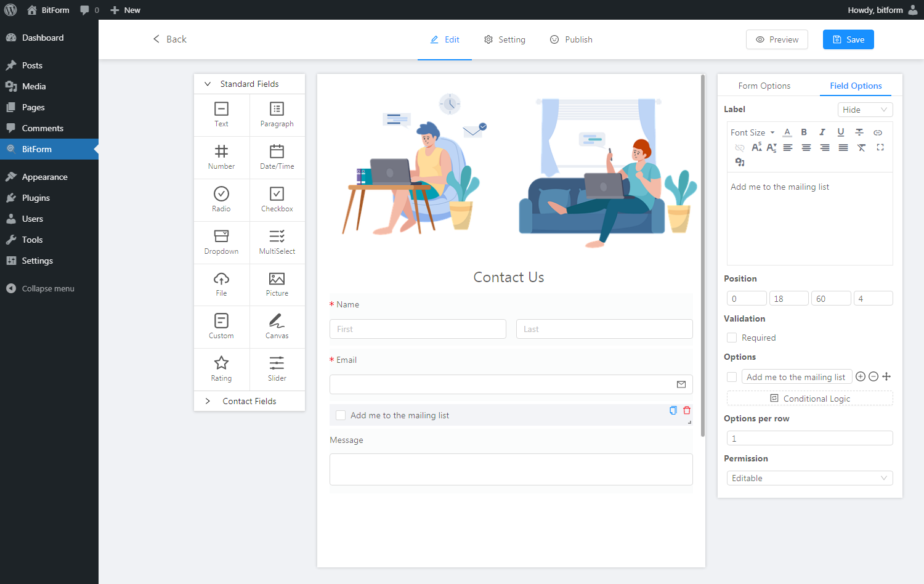Image resolution: width=924 pixels, height=584 pixels.
Task: Open Plugins in WordPress sidebar
Action: tap(49, 198)
